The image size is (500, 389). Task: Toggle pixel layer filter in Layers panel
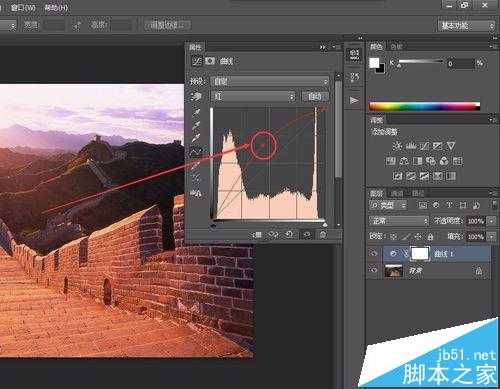pos(423,205)
